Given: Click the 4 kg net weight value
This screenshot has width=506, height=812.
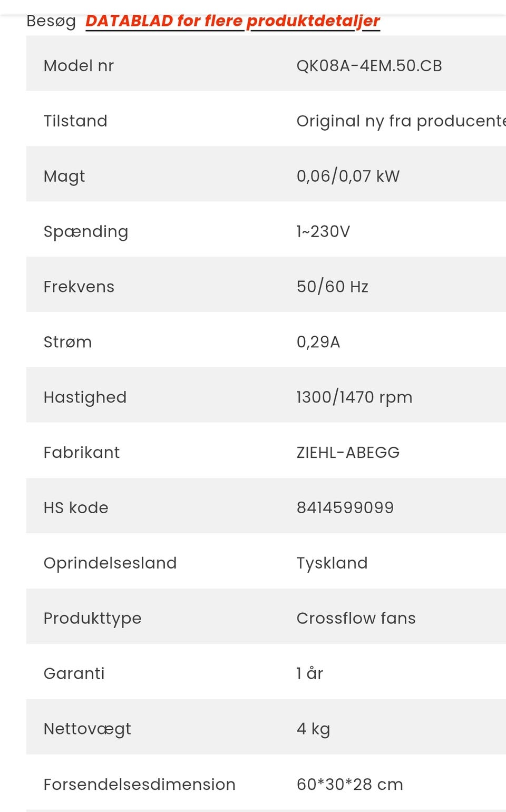Looking at the screenshot, I should (313, 729).
